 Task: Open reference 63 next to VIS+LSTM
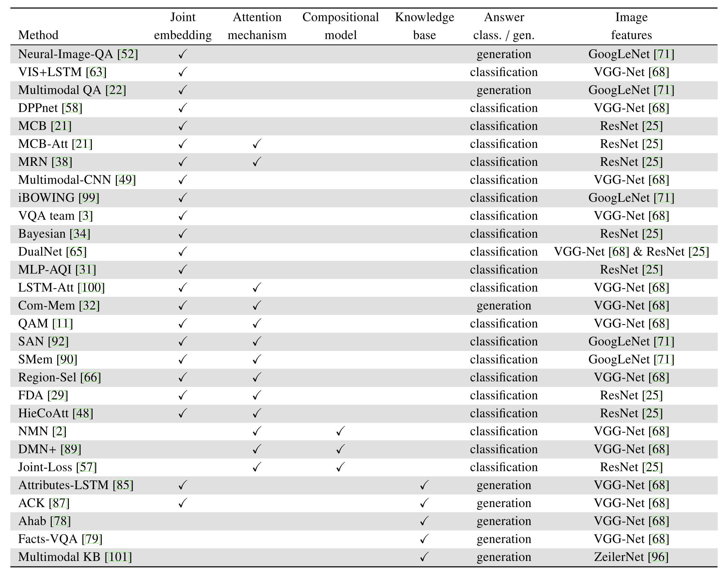pyautogui.click(x=96, y=72)
